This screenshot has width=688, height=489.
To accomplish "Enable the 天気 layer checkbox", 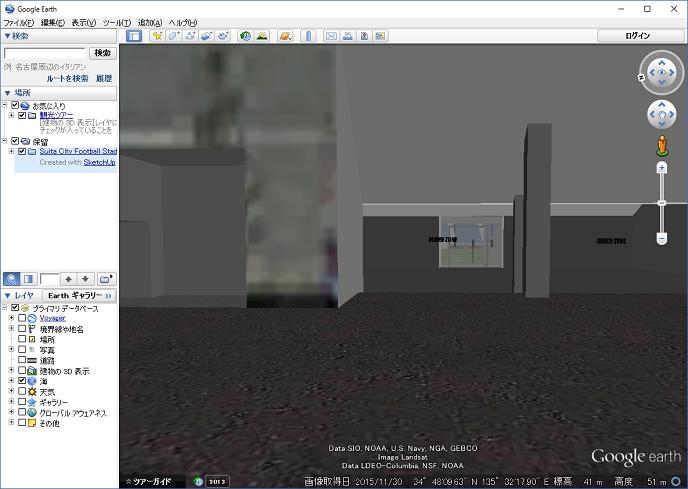I will [x=22, y=392].
